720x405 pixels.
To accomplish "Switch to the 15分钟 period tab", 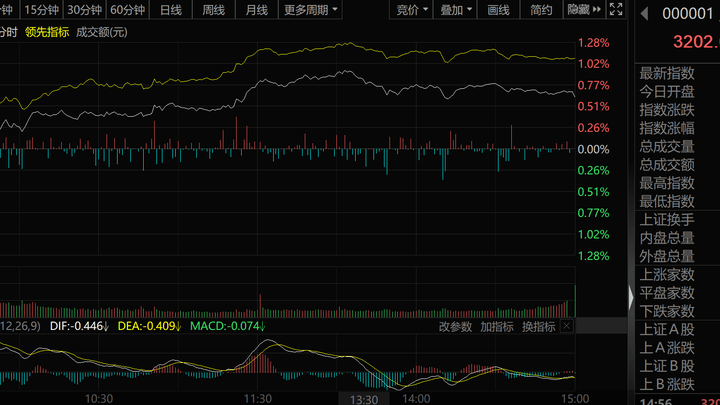I will coord(42,10).
